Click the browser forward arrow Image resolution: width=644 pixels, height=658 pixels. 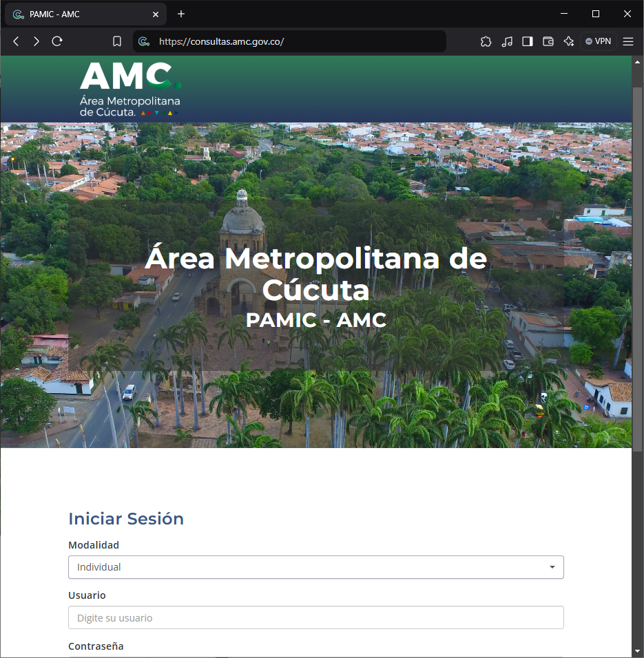point(37,41)
